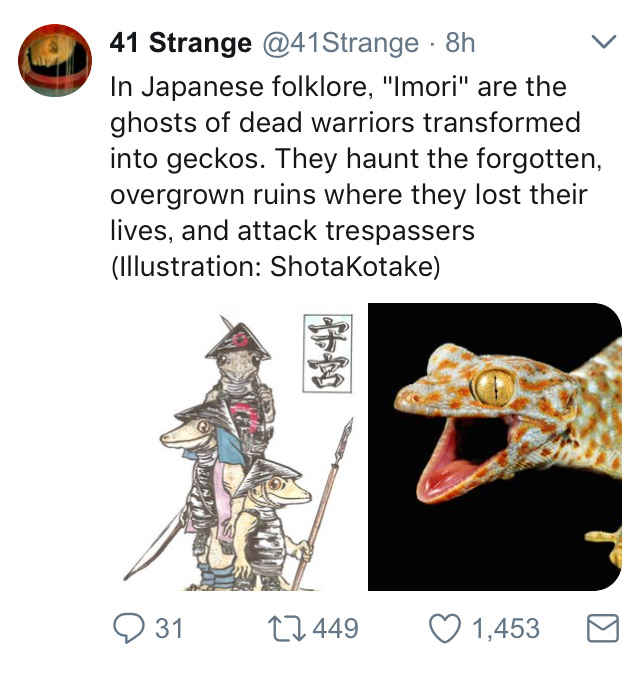Click the reply speech bubble icon
Viewport: 640px width, 680px height.
click(128, 628)
